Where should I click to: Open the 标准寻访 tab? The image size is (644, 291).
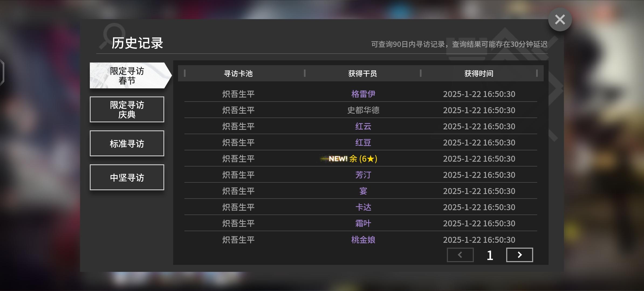(127, 144)
